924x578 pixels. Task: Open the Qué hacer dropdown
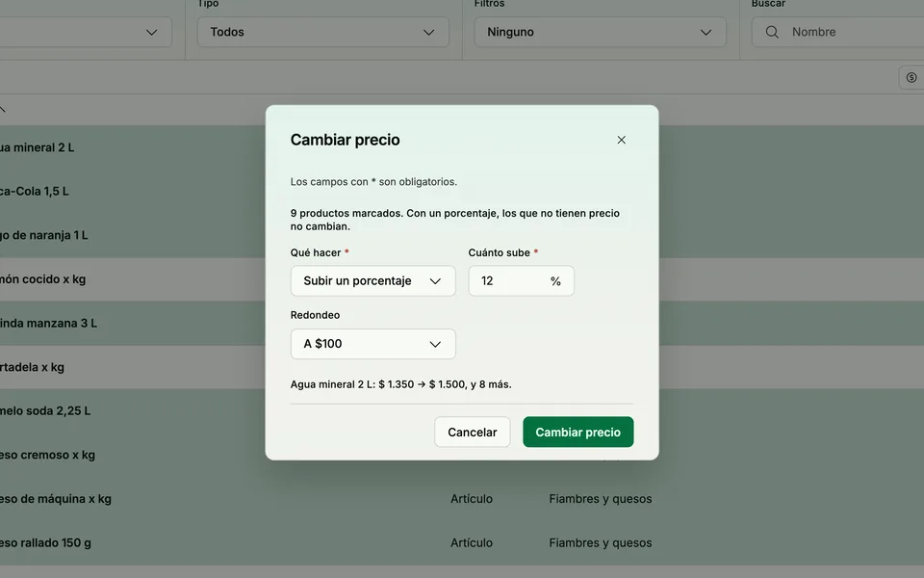[x=373, y=280]
